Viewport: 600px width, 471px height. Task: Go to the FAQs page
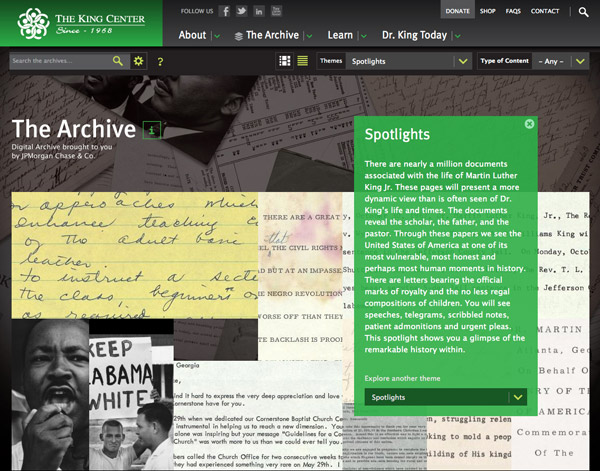click(x=513, y=11)
